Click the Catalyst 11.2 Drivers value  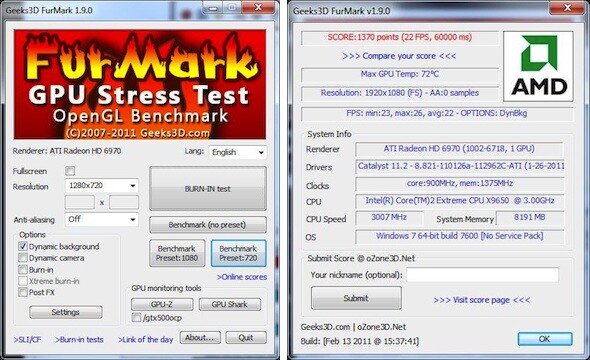pyautogui.click(x=460, y=166)
